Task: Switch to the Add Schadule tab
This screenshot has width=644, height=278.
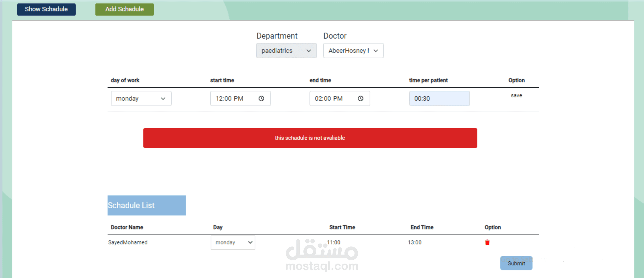Action: pyautogui.click(x=124, y=9)
